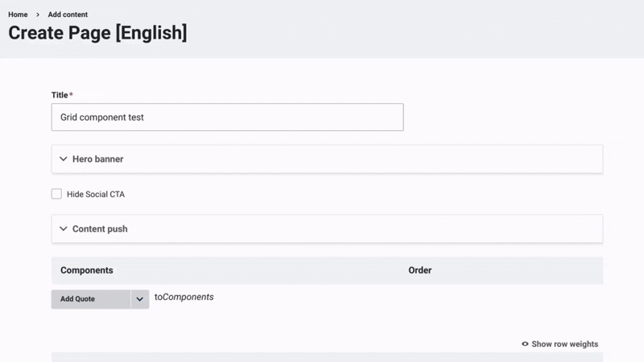
Task: Open Add content breadcrumb item
Action: [x=68, y=14]
